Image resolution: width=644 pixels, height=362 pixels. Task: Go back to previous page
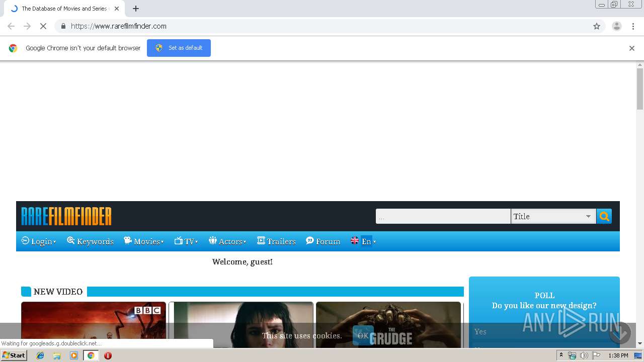(x=11, y=26)
